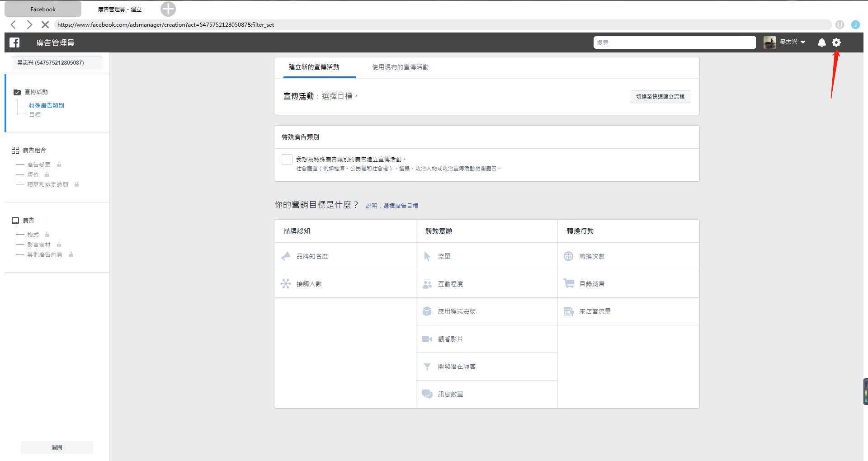
Task: Select 其他廣告創意 in sidebar tree
Action: pos(45,255)
